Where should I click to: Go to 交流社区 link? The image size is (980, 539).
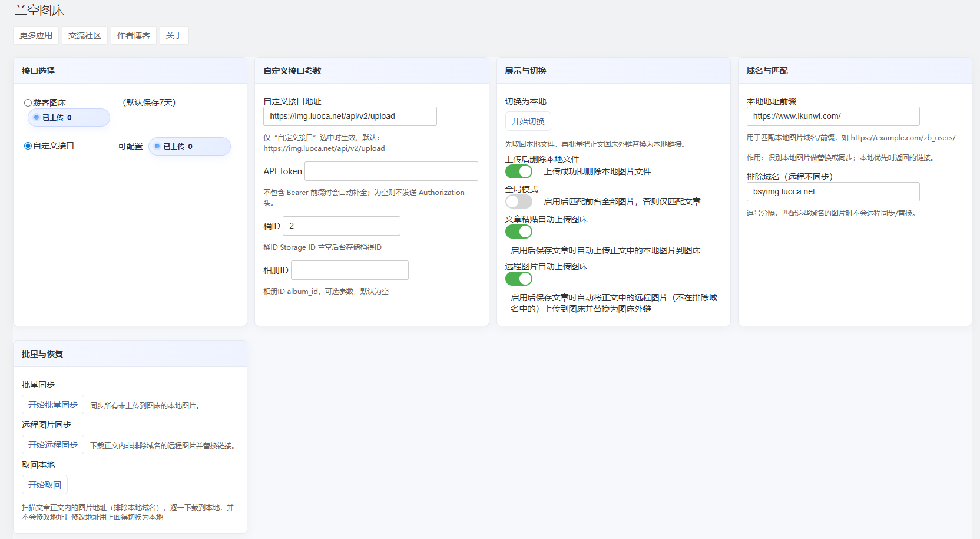pos(85,35)
